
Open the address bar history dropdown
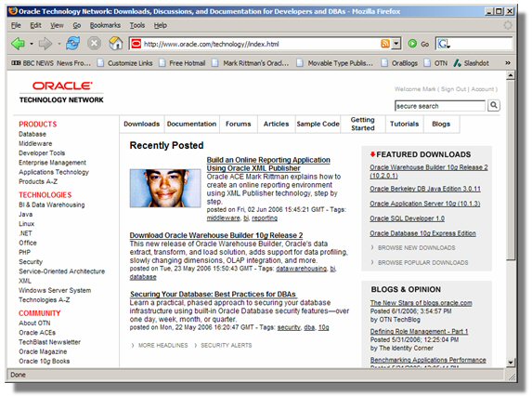pyautogui.click(x=396, y=44)
